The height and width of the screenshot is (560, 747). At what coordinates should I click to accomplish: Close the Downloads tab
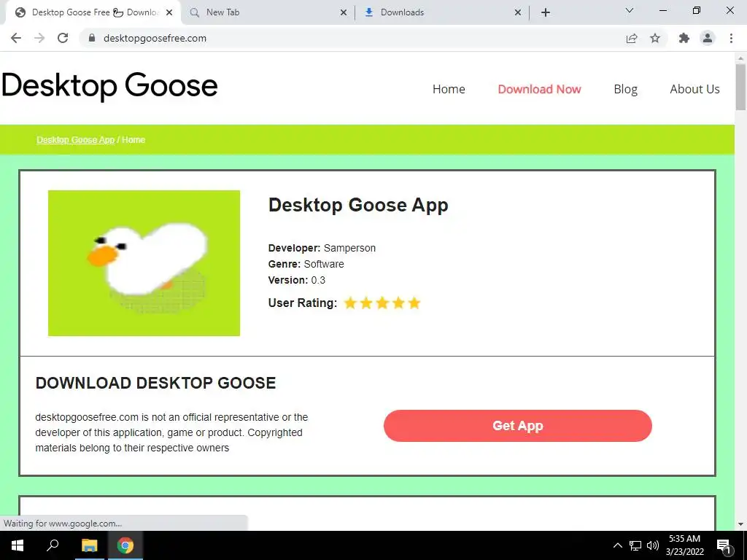click(518, 12)
